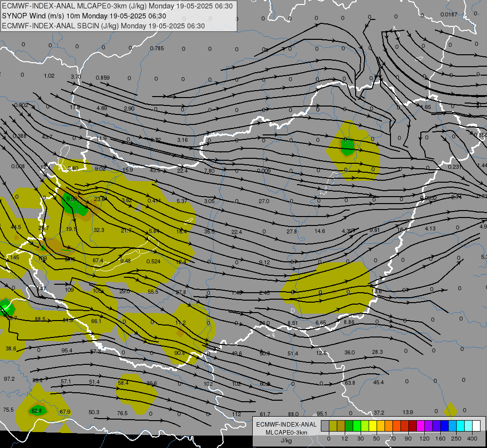Click the map value '1.02'
487x448 pixels.
[49, 76]
